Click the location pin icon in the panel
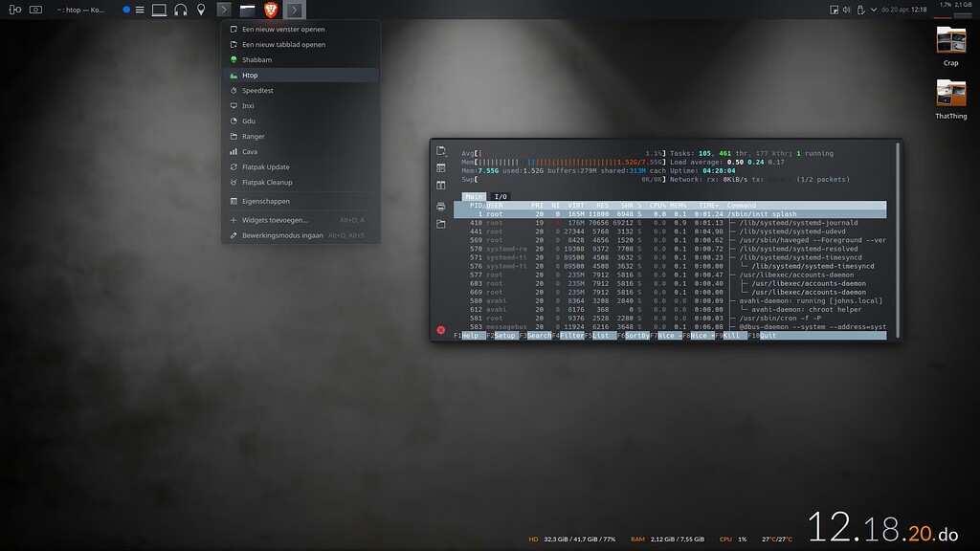This screenshot has width=980, height=551. [x=201, y=10]
